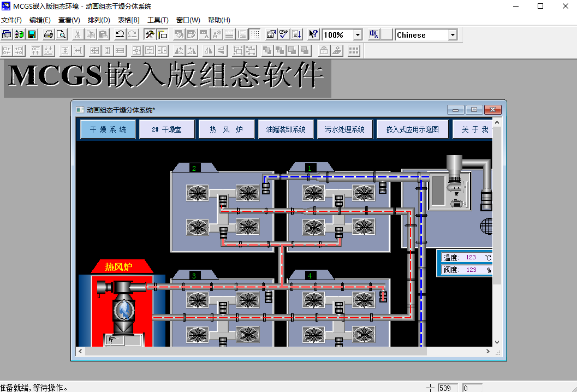The width and height of the screenshot is (577, 392).
Task: Click the 油罐装卸系统 button
Action: click(285, 129)
